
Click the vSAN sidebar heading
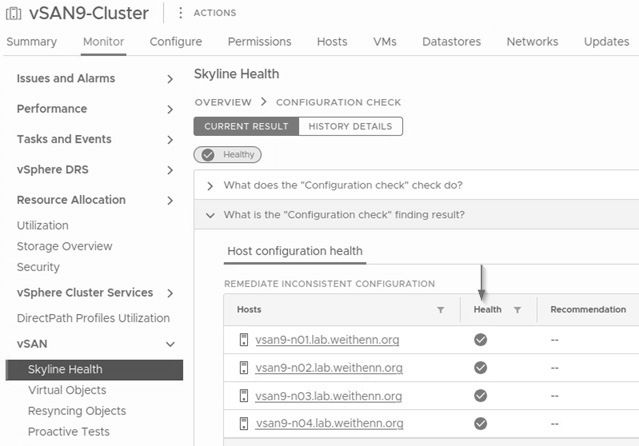(32, 344)
